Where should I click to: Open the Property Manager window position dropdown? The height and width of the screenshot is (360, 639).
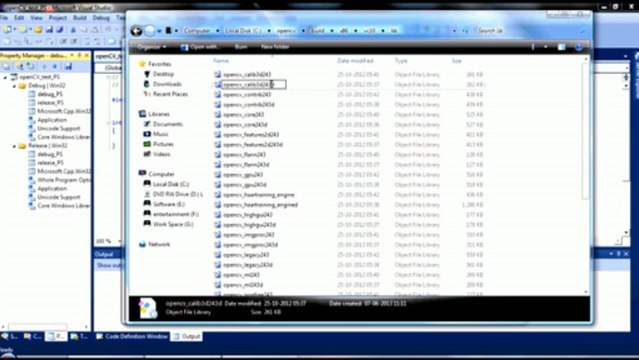pos(72,55)
